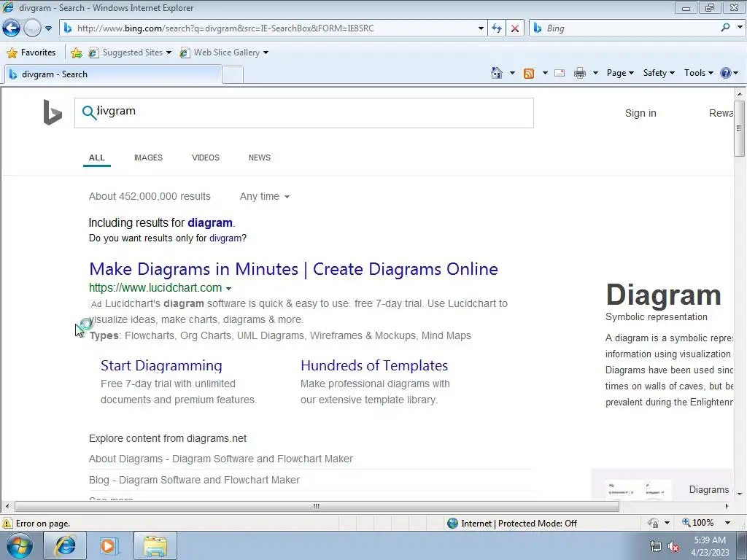This screenshot has width=747, height=560.
Task: Click the Bing logo on the page
Action: 53,112
